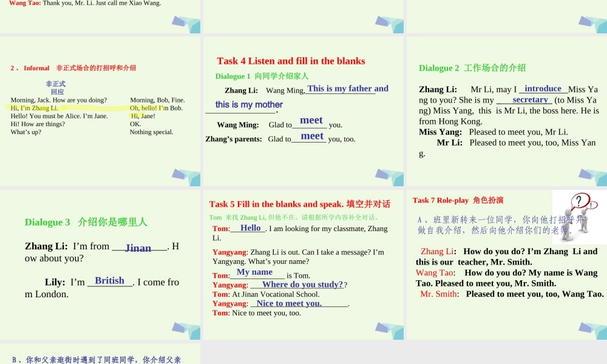Screen dimensions: 607x364
Task: Click the blank answer "meet" in Zhang's parents' line
Action: tap(312, 136)
